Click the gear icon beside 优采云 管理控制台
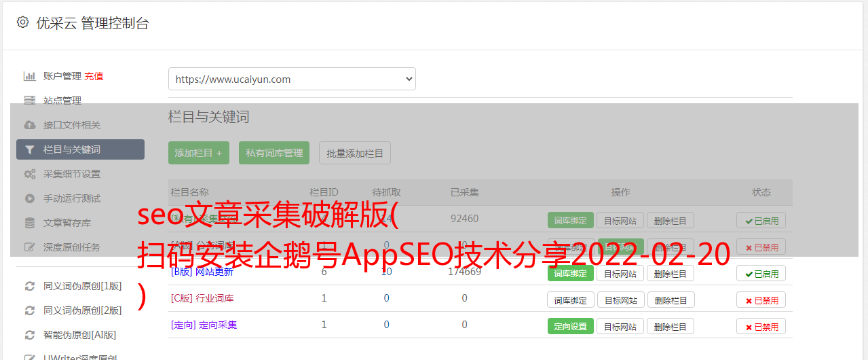The width and height of the screenshot is (868, 360). [22, 22]
